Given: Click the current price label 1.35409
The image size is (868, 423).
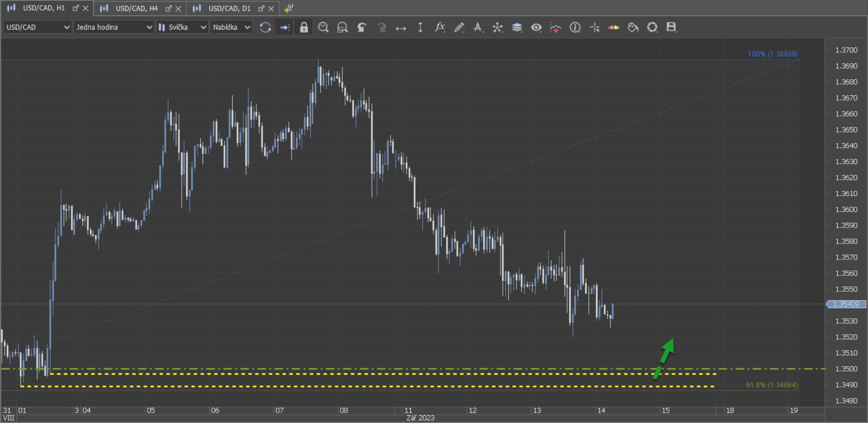Looking at the screenshot, I should pos(846,304).
